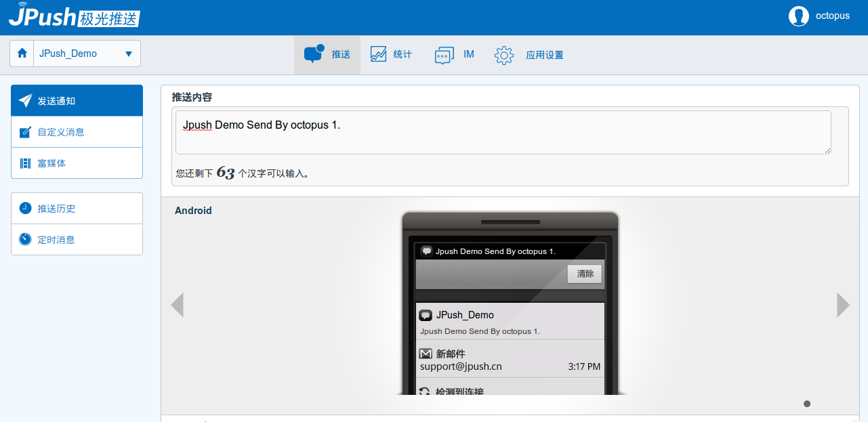Screen dimensions: 868x422
Task: Go to home via the house icon
Action: coord(22,54)
